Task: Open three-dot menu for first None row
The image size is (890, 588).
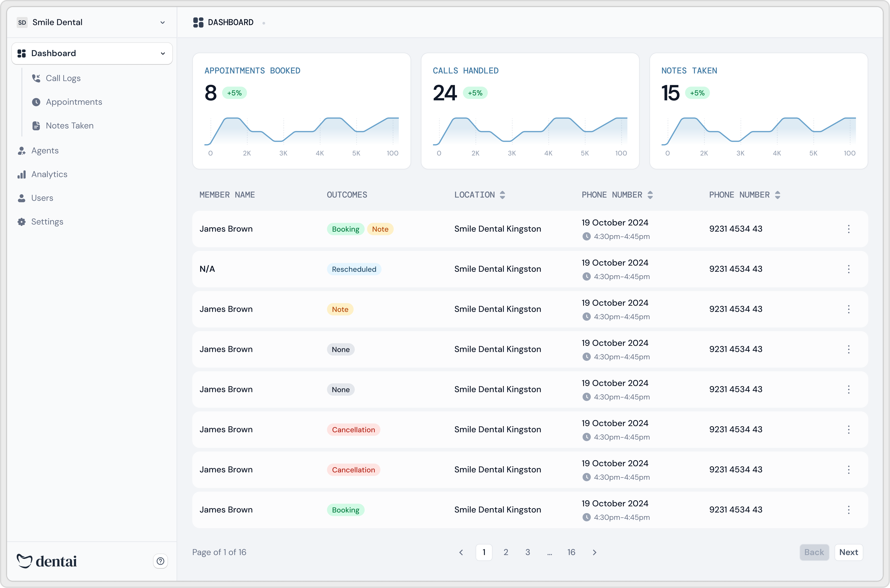Action: click(x=849, y=350)
